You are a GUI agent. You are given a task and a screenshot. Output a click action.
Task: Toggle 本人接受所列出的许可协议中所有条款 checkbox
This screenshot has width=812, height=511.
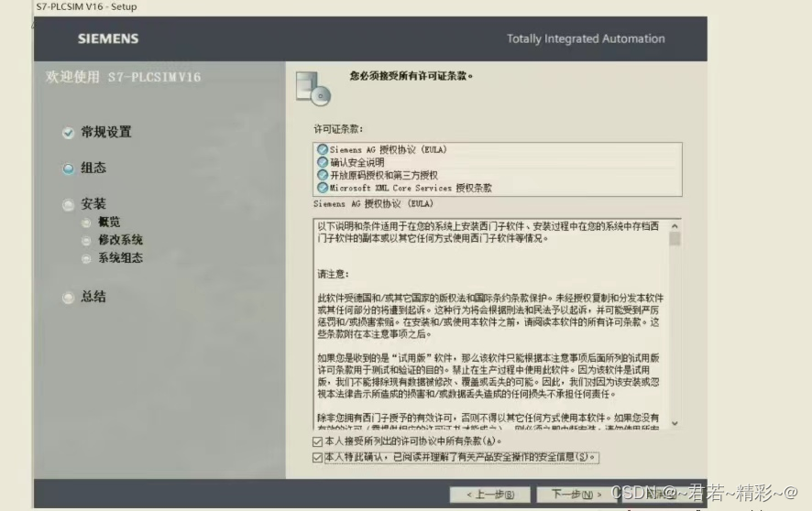pyautogui.click(x=317, y=441)
